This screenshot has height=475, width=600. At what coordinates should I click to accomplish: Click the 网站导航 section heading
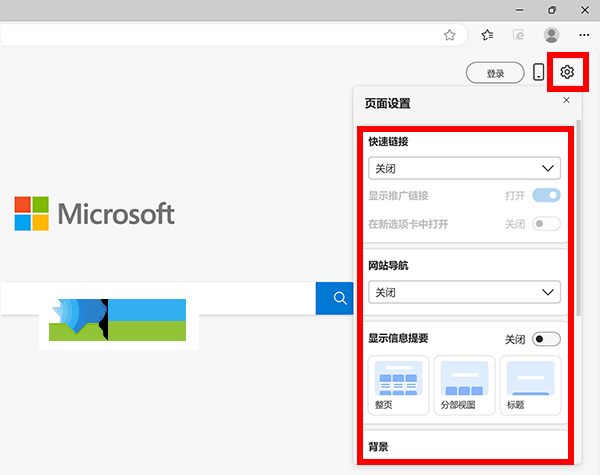pos(388,266)
